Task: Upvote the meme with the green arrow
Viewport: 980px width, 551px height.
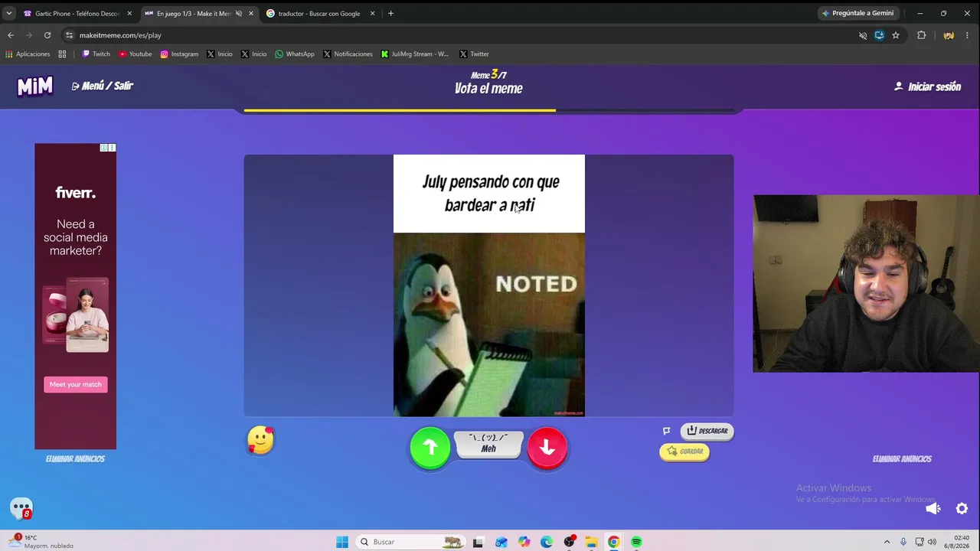Action: pyautogui.click(x=430, y=448)
